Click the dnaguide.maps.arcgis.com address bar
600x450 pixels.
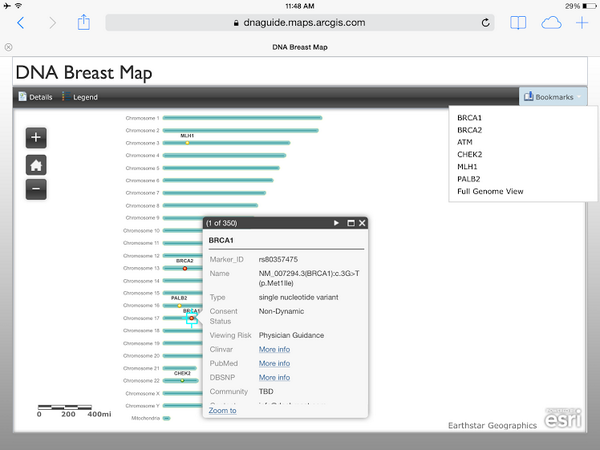[300, 23]
